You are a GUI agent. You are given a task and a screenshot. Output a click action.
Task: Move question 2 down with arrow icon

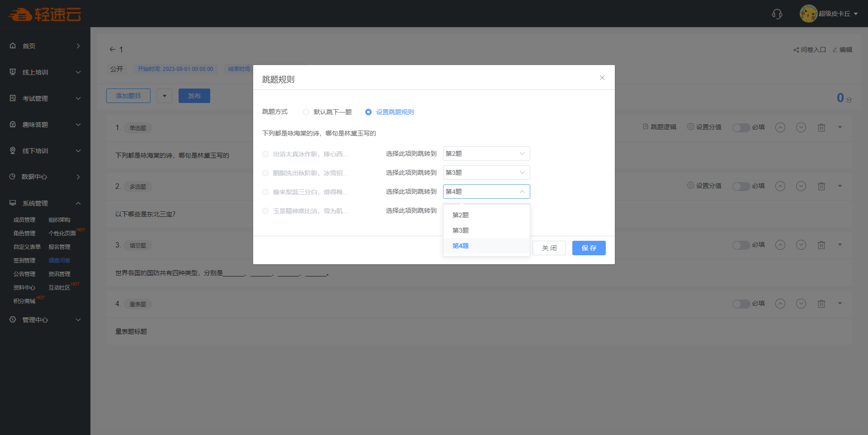[x=801, y=186]
